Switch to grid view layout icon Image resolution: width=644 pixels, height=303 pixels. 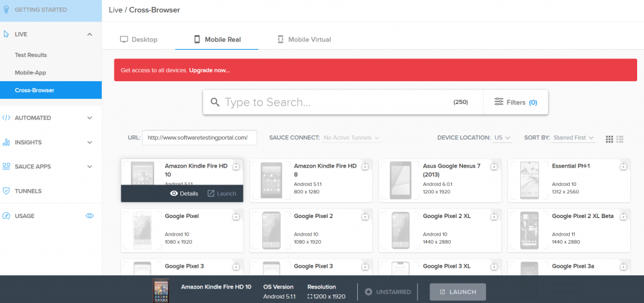(x=609, y=139)
